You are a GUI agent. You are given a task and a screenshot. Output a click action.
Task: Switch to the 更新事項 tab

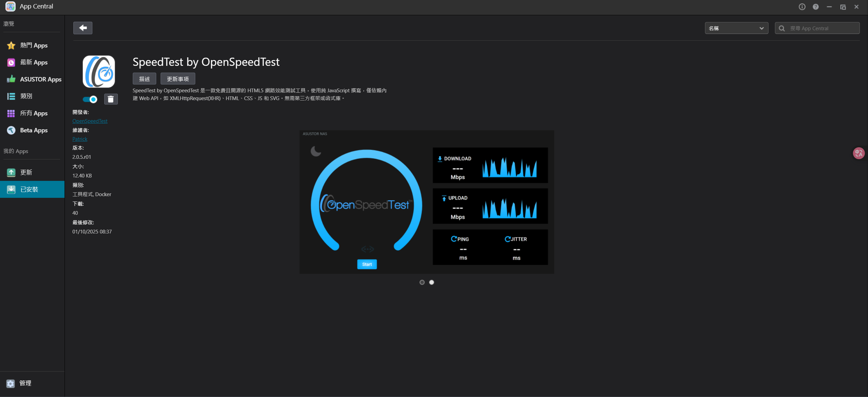[178, 79]
